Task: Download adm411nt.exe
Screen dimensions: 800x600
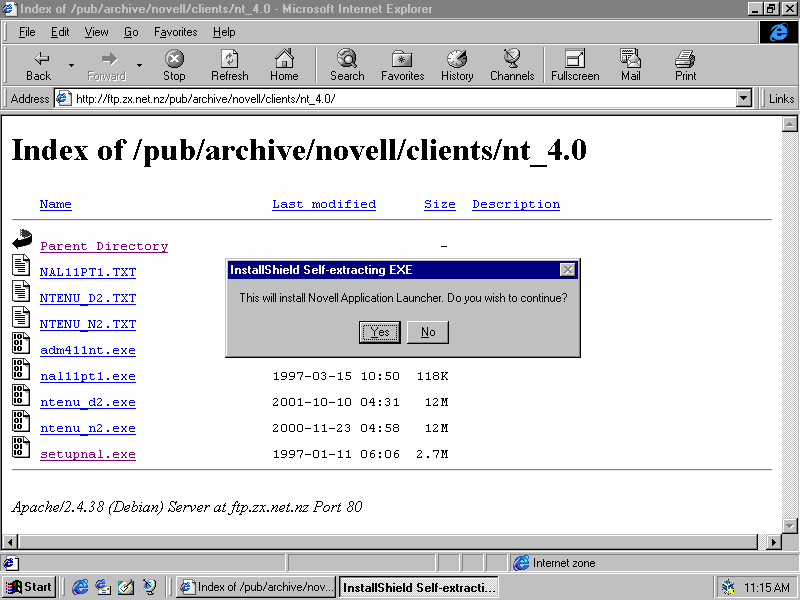Action: pos(88,351)
